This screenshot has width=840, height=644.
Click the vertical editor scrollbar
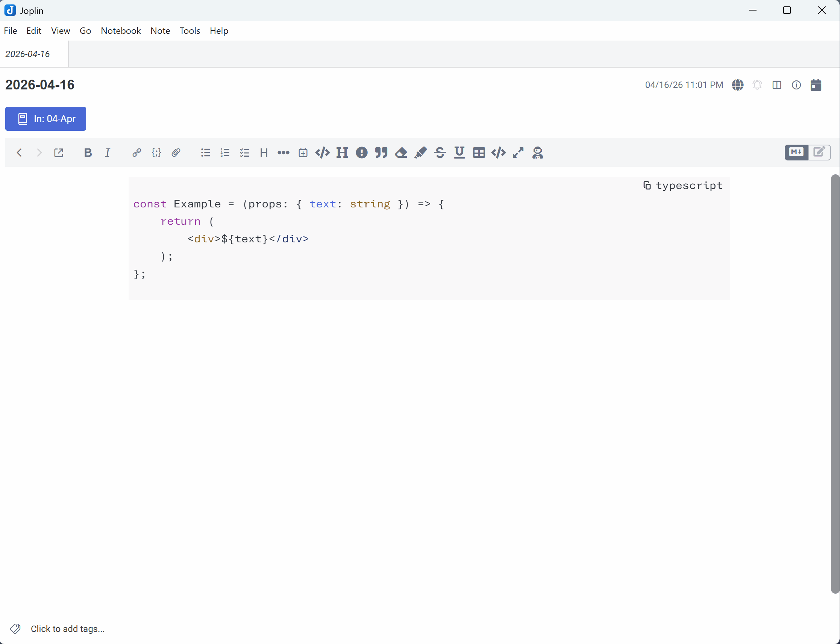click(835, 383)
